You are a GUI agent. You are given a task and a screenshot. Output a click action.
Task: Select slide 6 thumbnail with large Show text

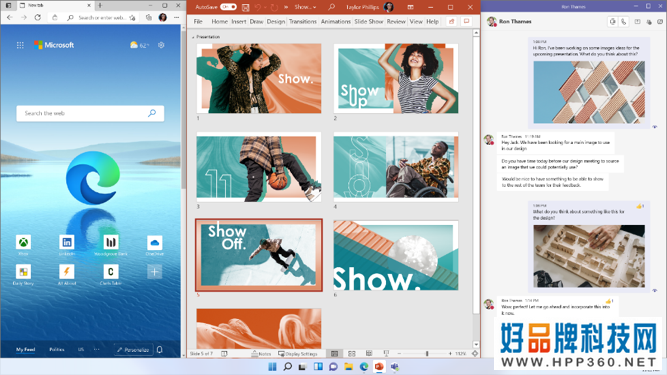(x=396, y=255)
